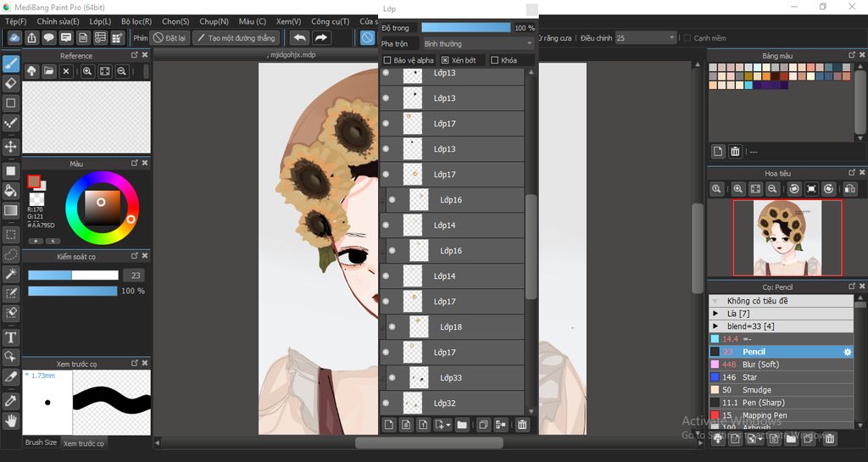Duplicate the layer using duplicate icon
This screenshot has width=868, height=462.
pyautogui.click(x=483, y=425)
